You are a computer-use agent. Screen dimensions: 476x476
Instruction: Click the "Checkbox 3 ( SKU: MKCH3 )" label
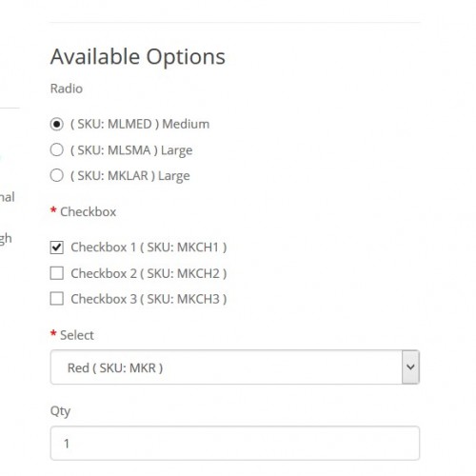(x=149, y=299)
